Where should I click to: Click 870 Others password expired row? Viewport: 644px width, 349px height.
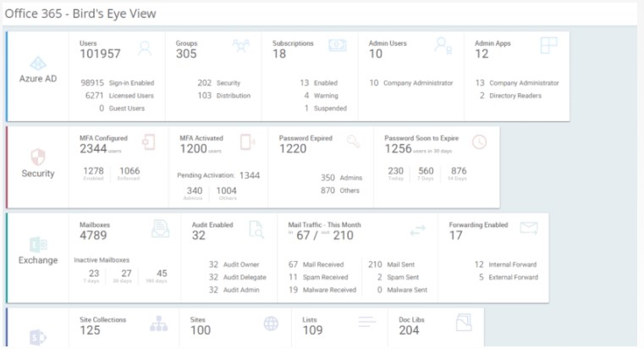[x=340, y=191]
